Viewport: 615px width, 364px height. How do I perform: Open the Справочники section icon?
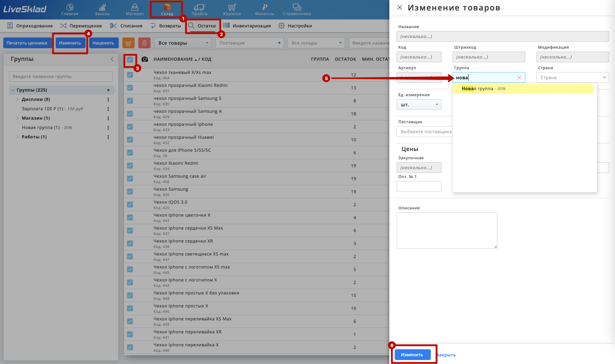click(297, 7)
